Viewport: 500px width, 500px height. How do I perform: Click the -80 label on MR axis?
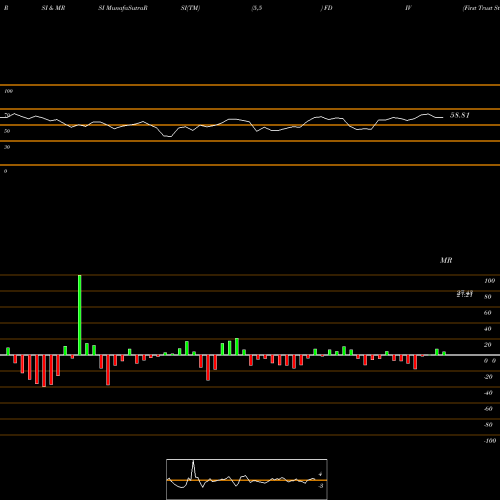[x=488, y=425]
